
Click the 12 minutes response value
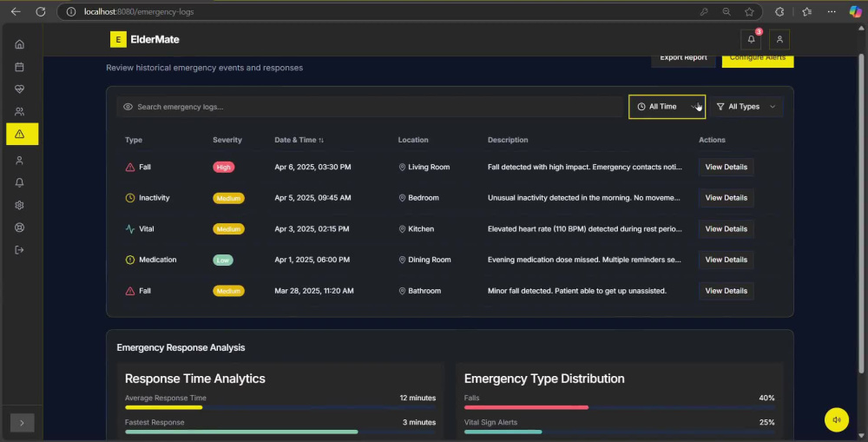tap(418, 398)
